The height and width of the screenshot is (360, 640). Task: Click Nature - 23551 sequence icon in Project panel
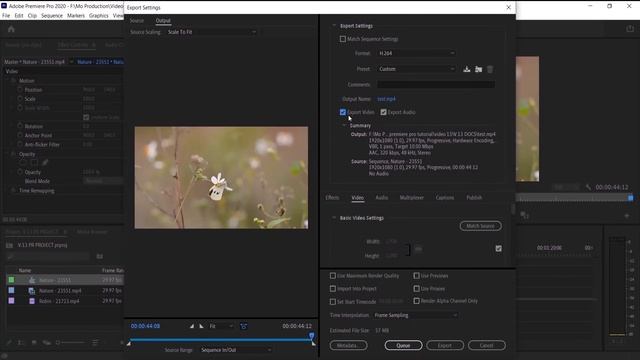pos(32,280)
